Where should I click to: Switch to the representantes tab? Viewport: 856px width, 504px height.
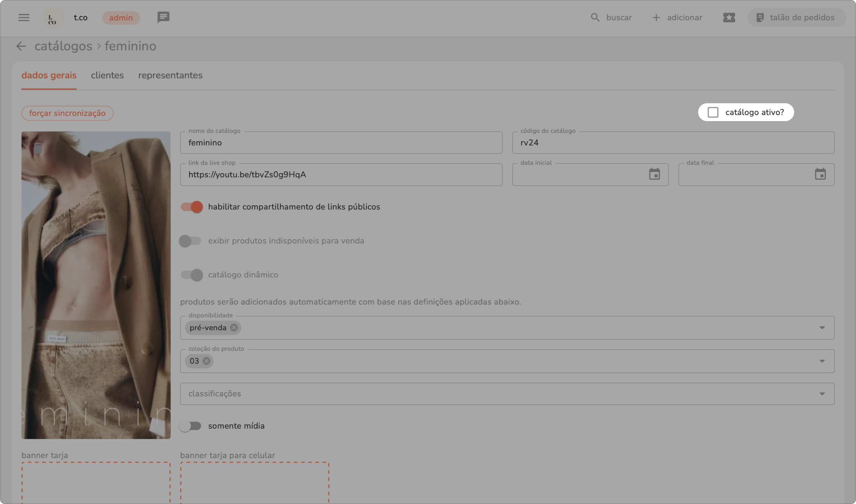pyautogui.click(x=170, y=76)
